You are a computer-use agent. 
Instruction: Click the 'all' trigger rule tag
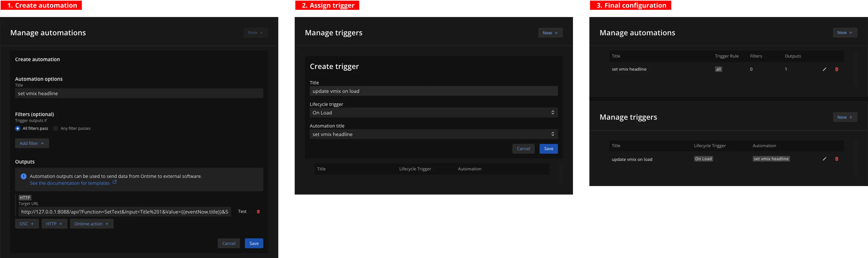[718, 69]
